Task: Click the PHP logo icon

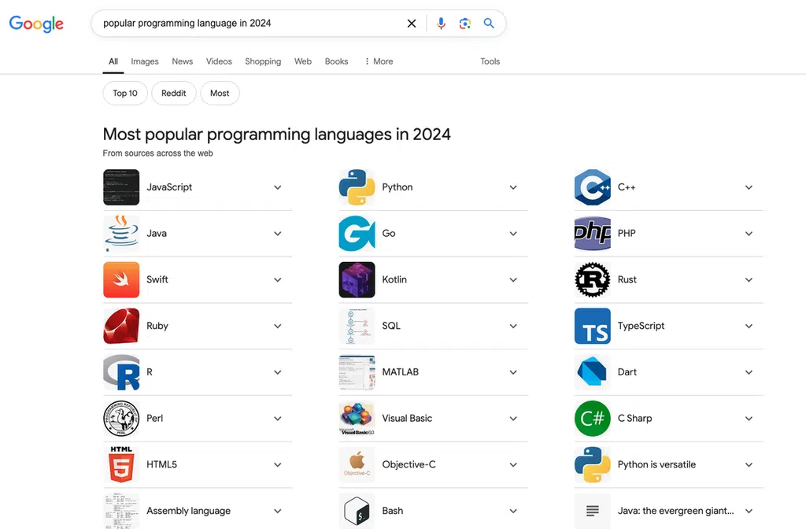Action: pos(592,234)
